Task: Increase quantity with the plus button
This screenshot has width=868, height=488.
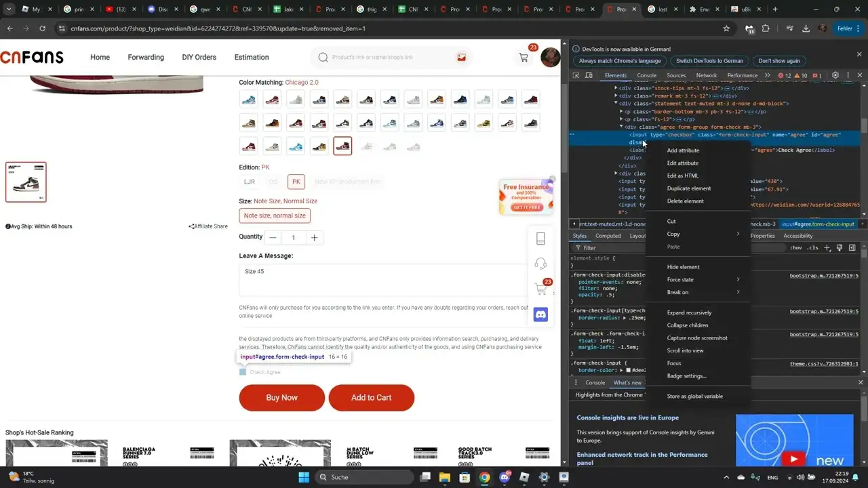Action: (314, 238)
